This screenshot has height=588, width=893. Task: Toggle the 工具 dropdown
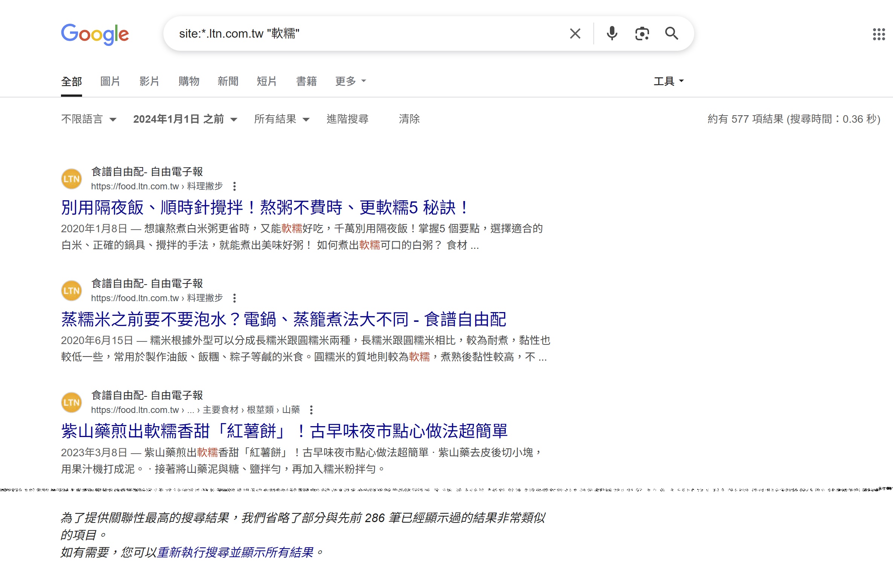(669, 81)
